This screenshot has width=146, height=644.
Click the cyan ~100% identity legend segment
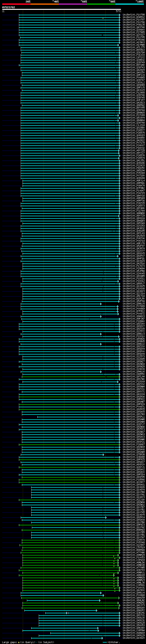pyautogui.click(x=130, y=4)
